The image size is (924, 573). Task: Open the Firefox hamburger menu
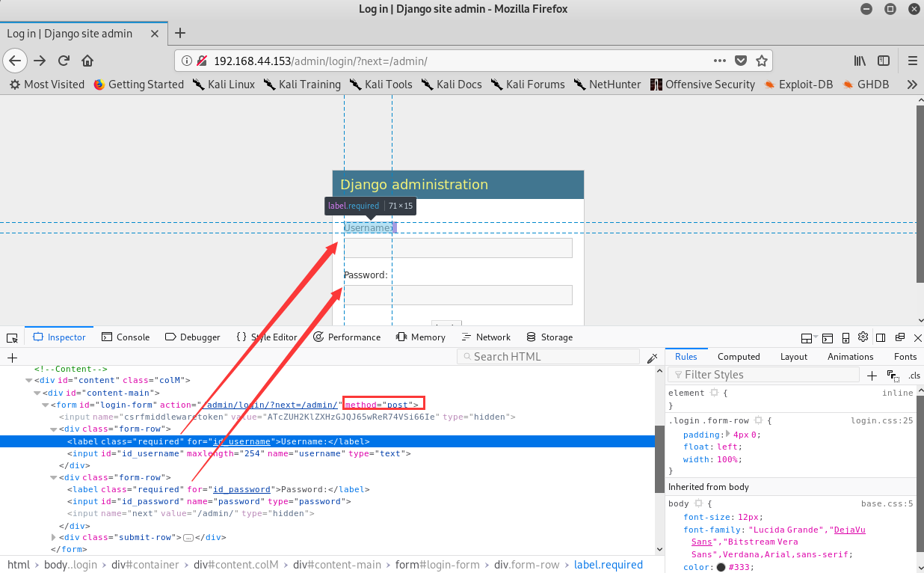coord(912,61)
